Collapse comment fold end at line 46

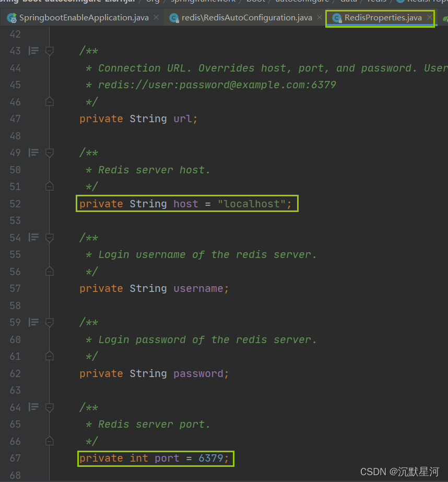click(50, 101)
